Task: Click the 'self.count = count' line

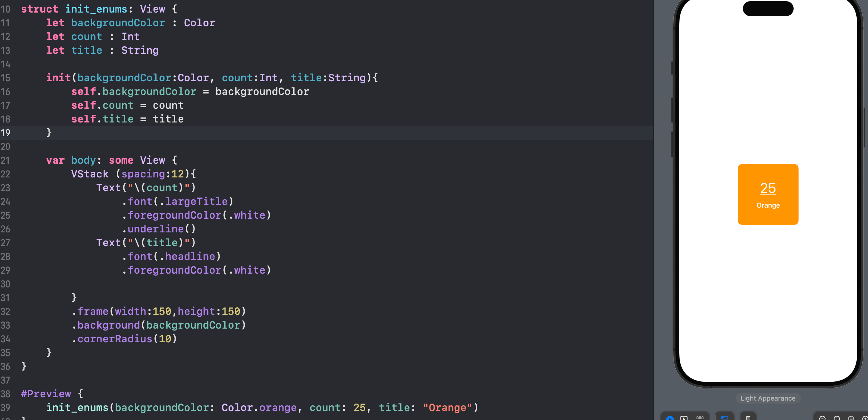Action: click(127, 105)
